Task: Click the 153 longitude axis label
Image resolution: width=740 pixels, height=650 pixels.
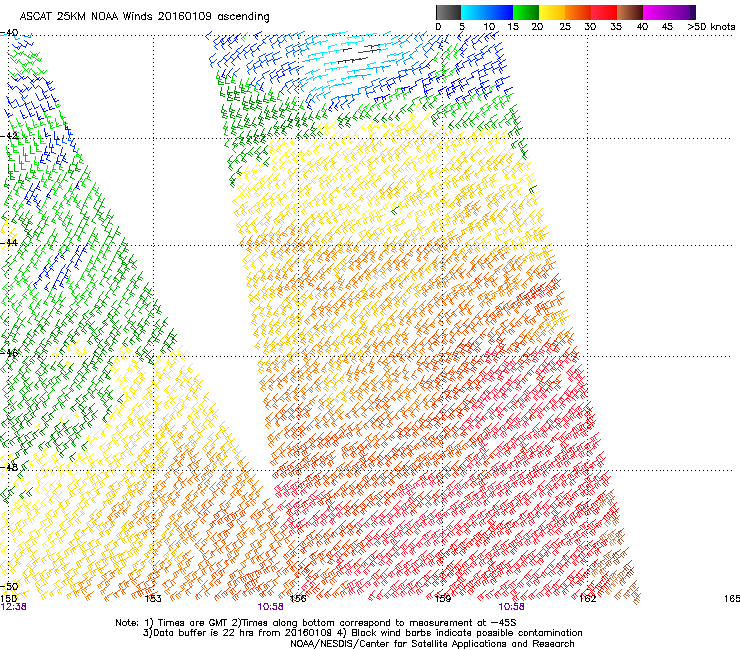Action: (153, 599)
